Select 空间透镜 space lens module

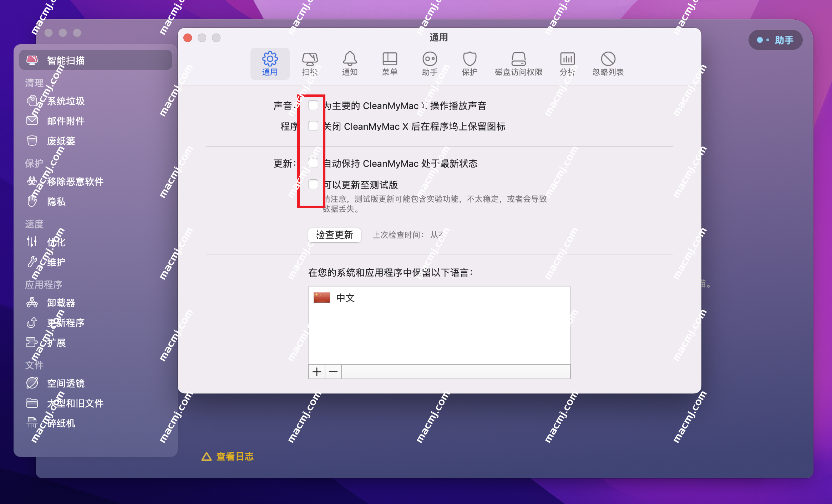(x=96, y=384)
